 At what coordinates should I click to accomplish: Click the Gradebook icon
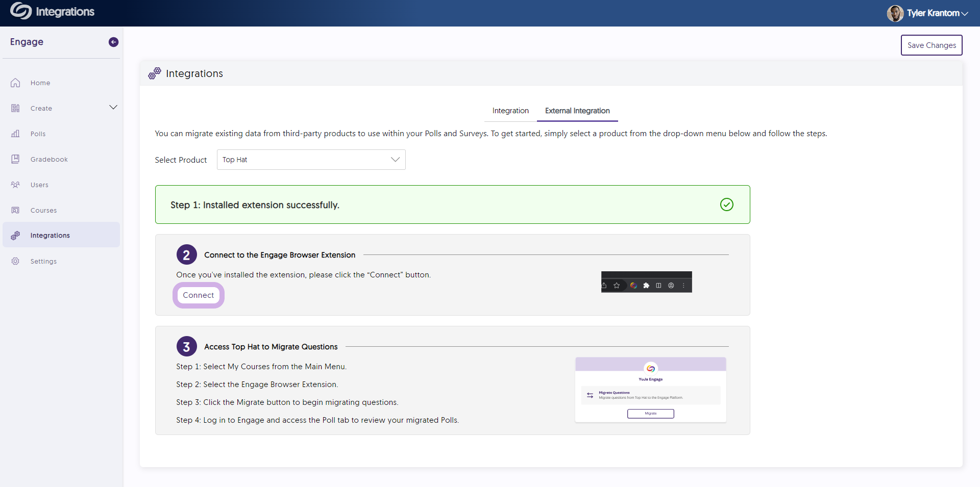tap(15, 159)
